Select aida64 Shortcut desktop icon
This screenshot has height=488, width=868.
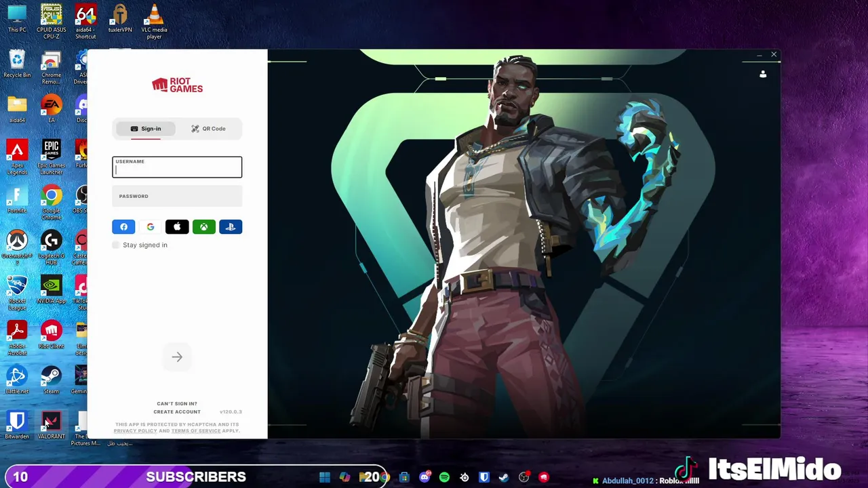(x=85, y=22)
